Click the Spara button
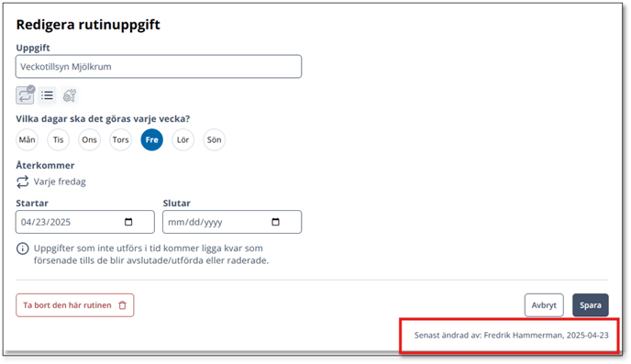 tap(591, 305)
